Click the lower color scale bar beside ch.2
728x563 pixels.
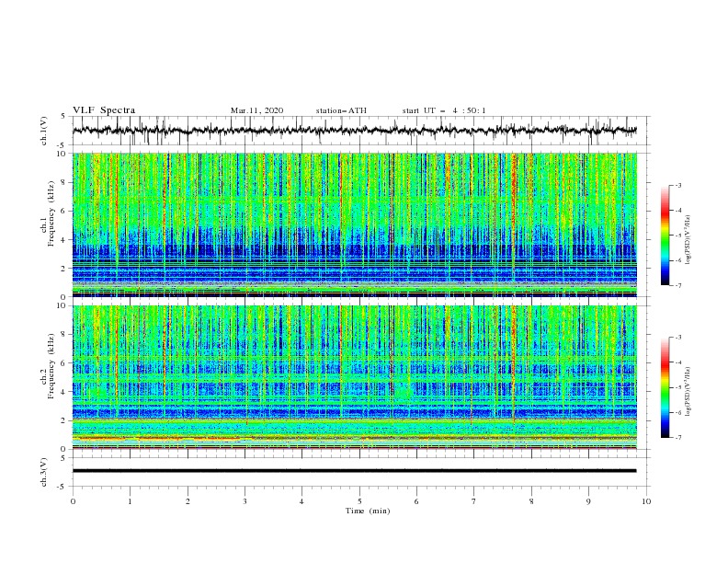click(665, 387)
